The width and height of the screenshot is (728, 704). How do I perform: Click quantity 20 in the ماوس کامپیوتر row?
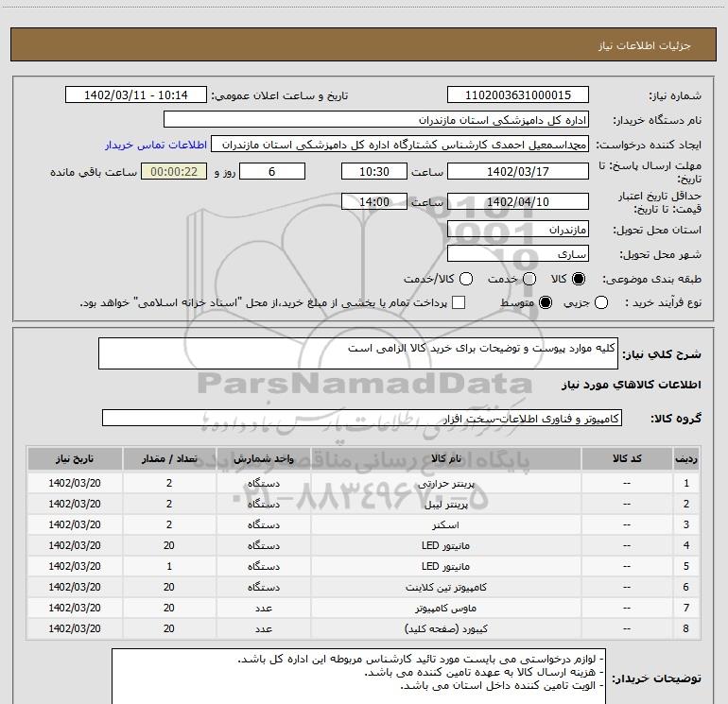169,608
